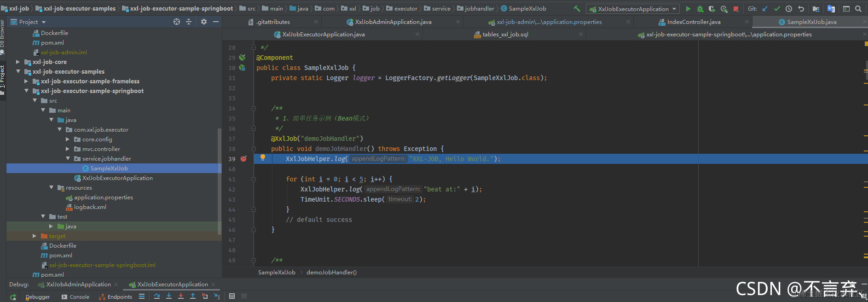This screenshot has height=302, width=868.
Task: Click Rerun debug icon in Debug panel
Action: pyautogui.click(x=13, y=297)
